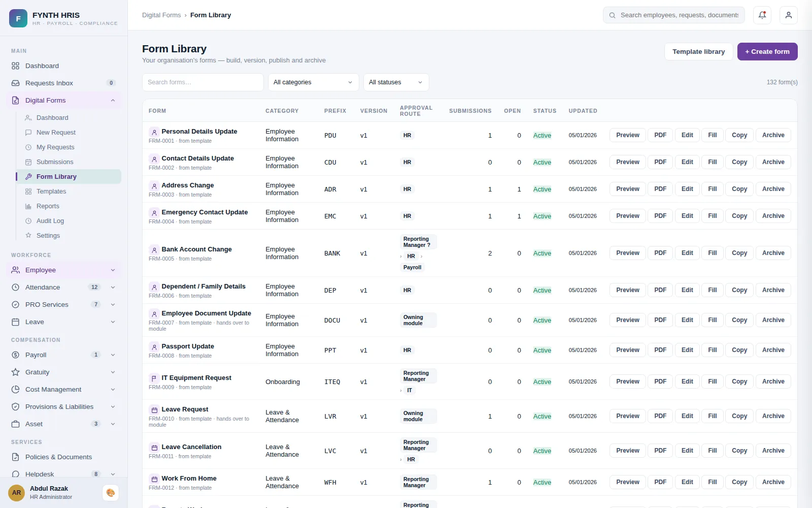
Task: Preview the Personal Details Update form
Action: pyautogui.click(x=628, y=135)
